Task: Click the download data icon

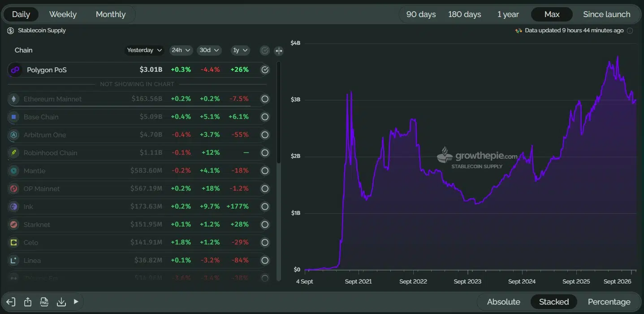Action: [x=61, y=302]
